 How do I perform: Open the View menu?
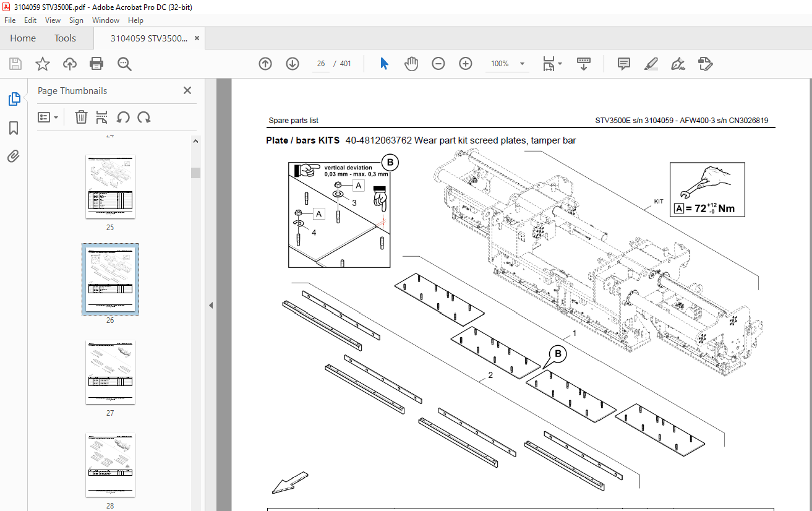pos(53,20)
